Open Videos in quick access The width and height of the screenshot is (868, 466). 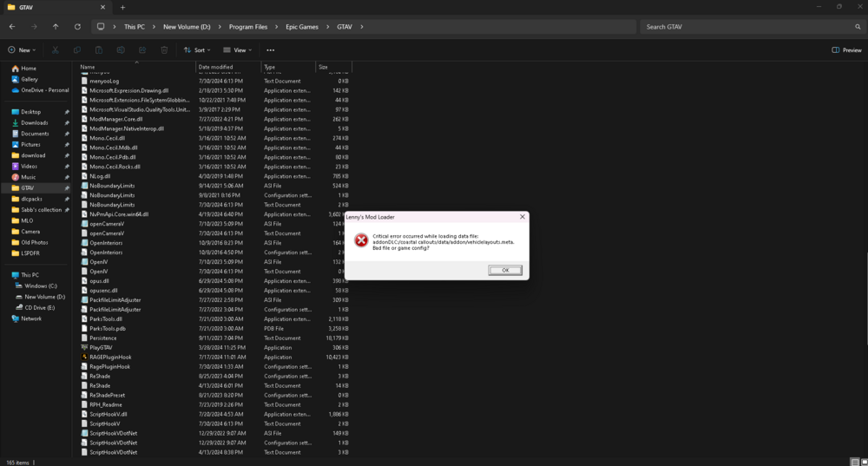pyautogui.click(x=24, y=166)
